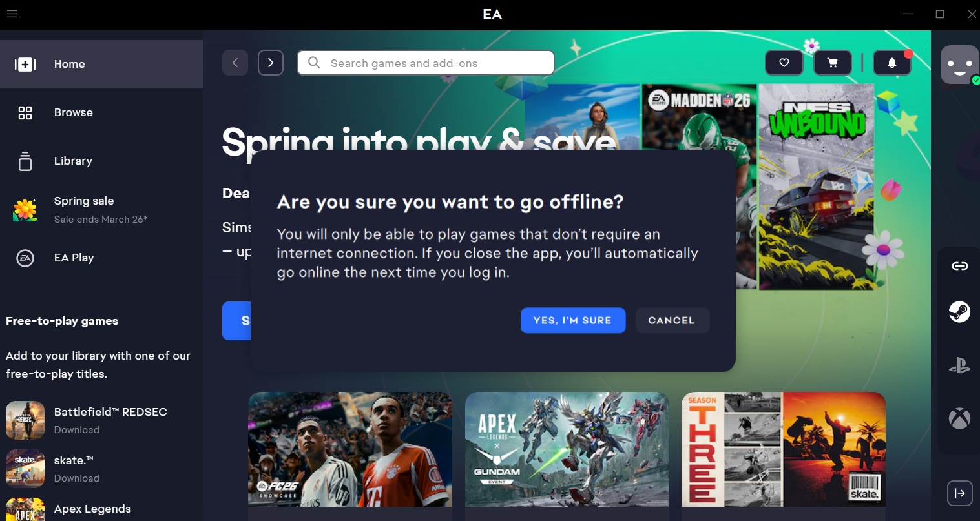The image size is (980, 521).
Task: Select the Xbox platform icon
Action: (959, 418)
